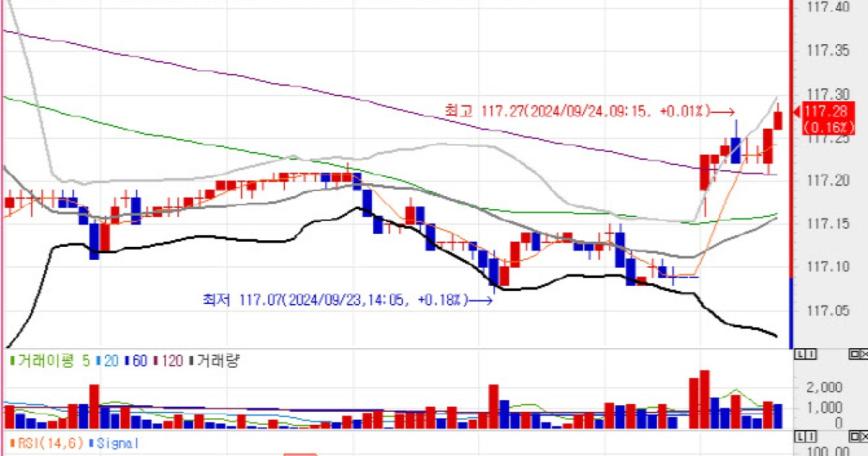Click the L icon on the volume panel header
This screenshot has height=456, width=868.
800,355
